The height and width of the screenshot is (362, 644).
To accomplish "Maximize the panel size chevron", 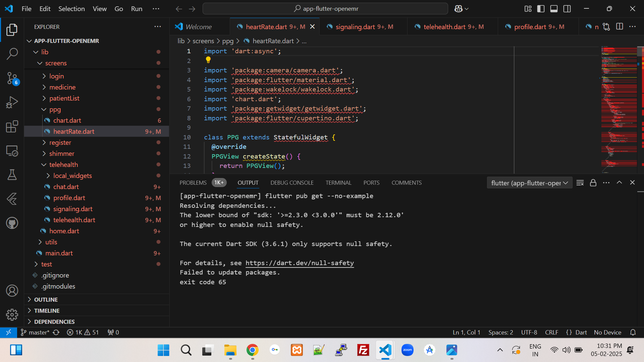I will (619, 183).
